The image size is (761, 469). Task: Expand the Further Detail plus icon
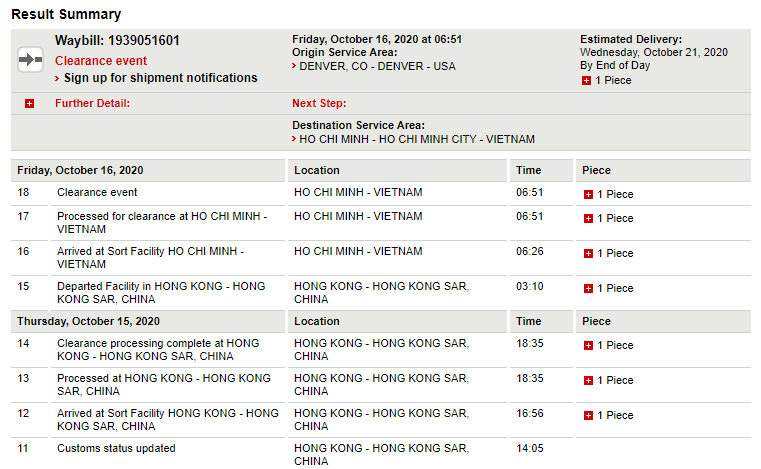coord(29,103)
